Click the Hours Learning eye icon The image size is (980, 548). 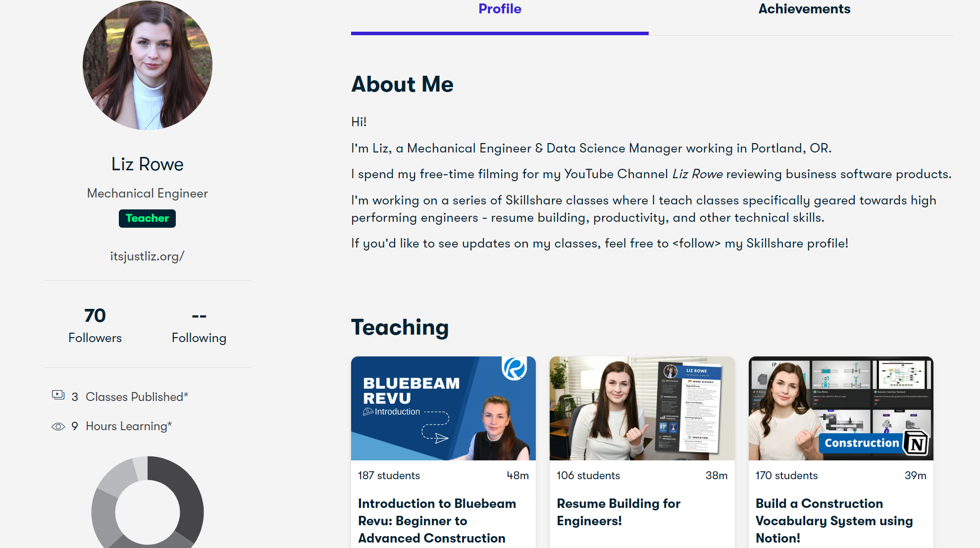pyautogui.click(x=58, y=426)
